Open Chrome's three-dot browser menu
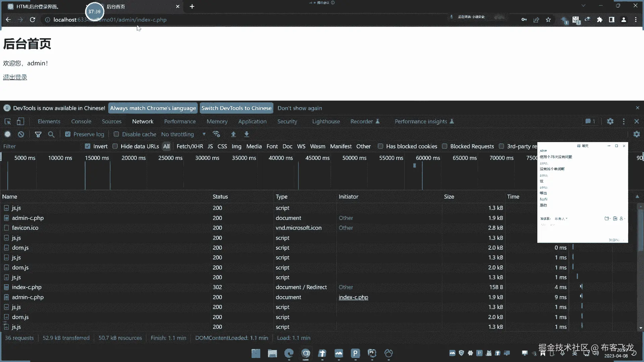644x362 pixels. tap(636, 20)
